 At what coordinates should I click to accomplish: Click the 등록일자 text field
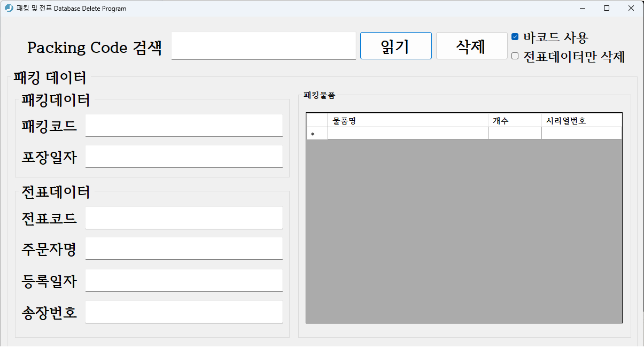[x=184, y=280]
